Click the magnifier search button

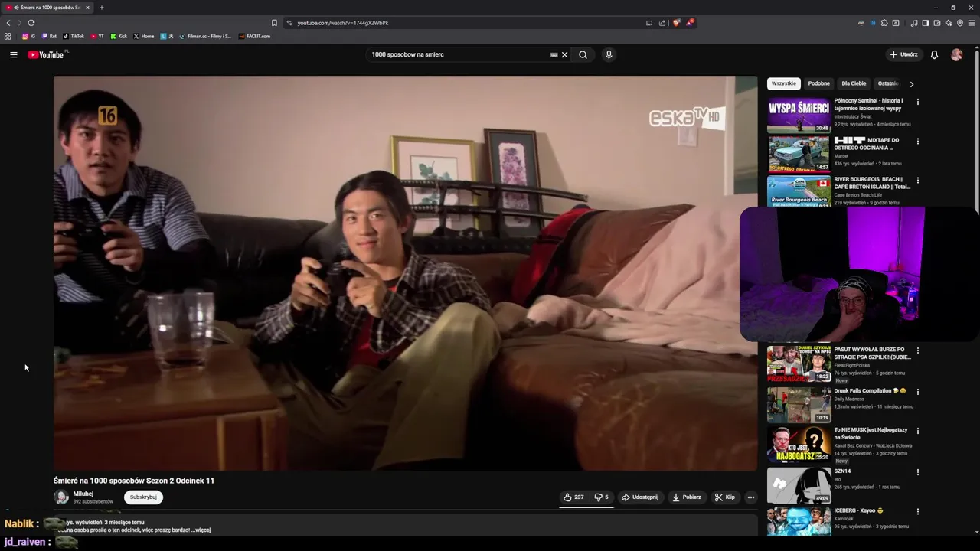[583, 54]
